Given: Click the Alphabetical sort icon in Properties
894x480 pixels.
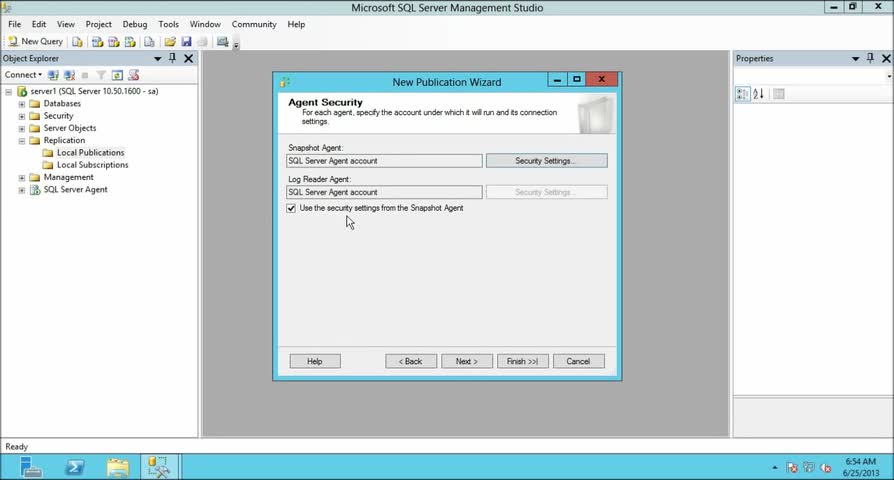Looking at the screenshot, I should [758, 94].
